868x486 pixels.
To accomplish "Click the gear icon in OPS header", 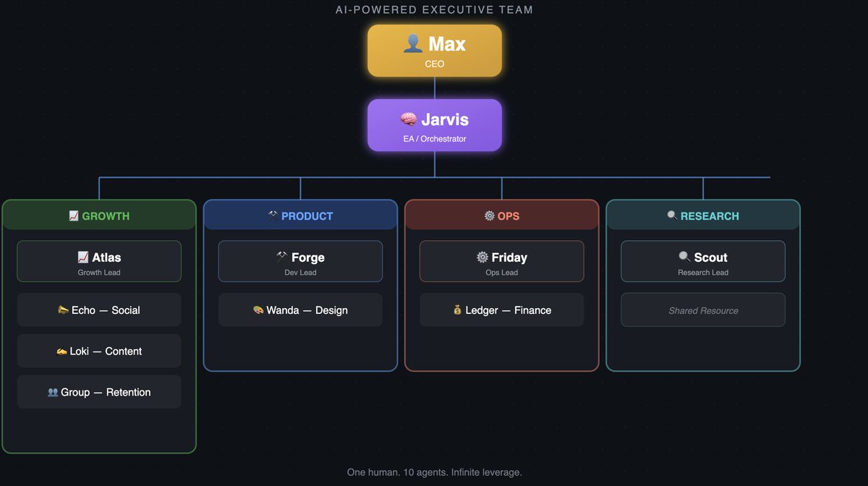I will 489,216.
